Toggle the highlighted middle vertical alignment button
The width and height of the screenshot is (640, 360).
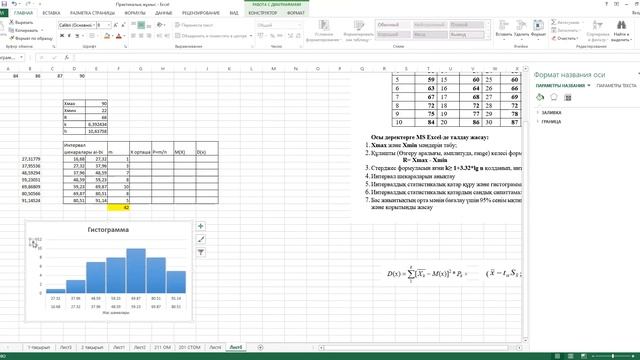[x=141, y=25]
